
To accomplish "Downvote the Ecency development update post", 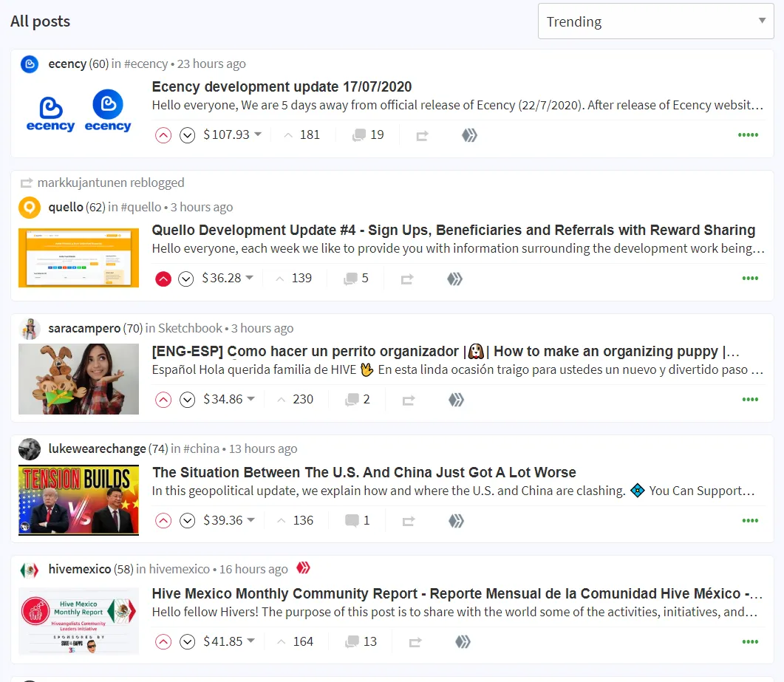I will point(187,135).
